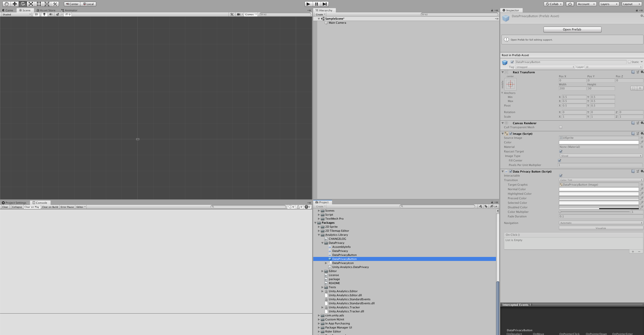Click Clear in the Console panel

[x=5, y=207]
